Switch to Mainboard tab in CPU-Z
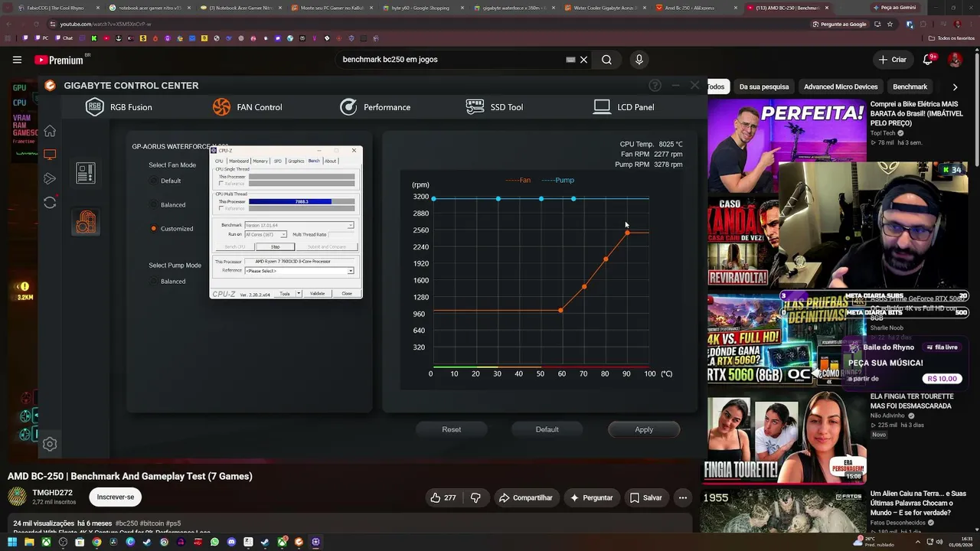 pos(239,161)
